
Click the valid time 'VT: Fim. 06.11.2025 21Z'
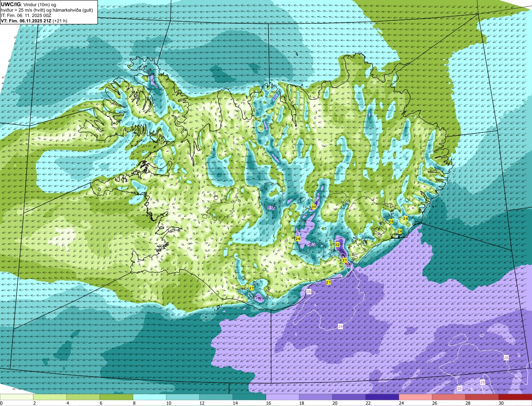26,21
